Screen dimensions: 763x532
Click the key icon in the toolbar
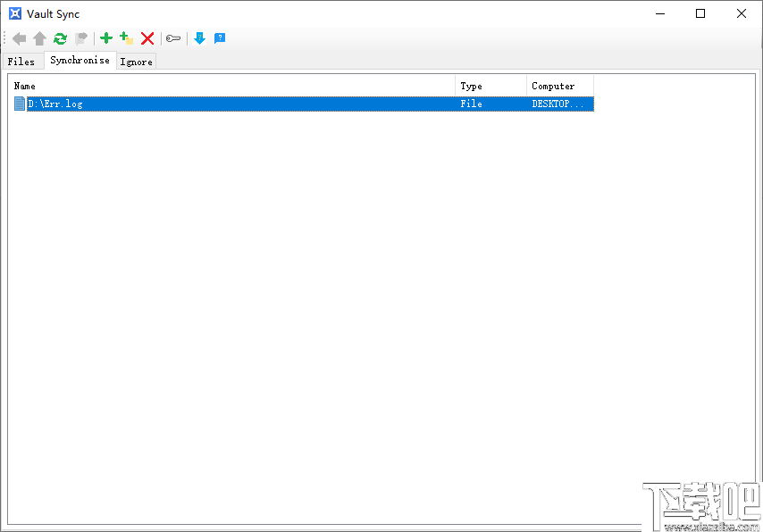coord(173,37)
